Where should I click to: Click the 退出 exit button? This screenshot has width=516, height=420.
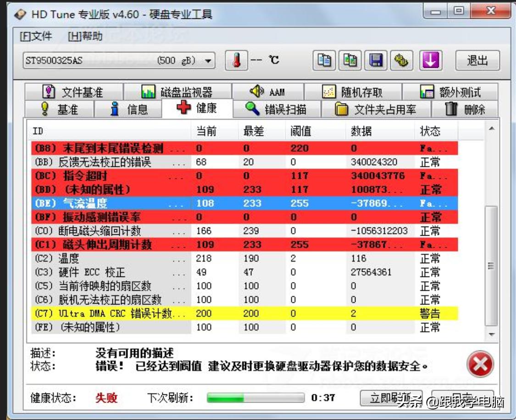[477, 61]
